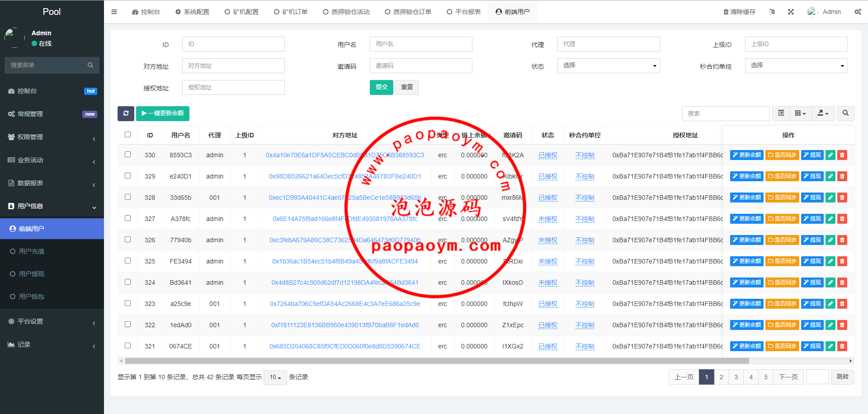Toggle the sidebar hamburger menu icon
The image size is (868, 414).
(x=114, y=12)
